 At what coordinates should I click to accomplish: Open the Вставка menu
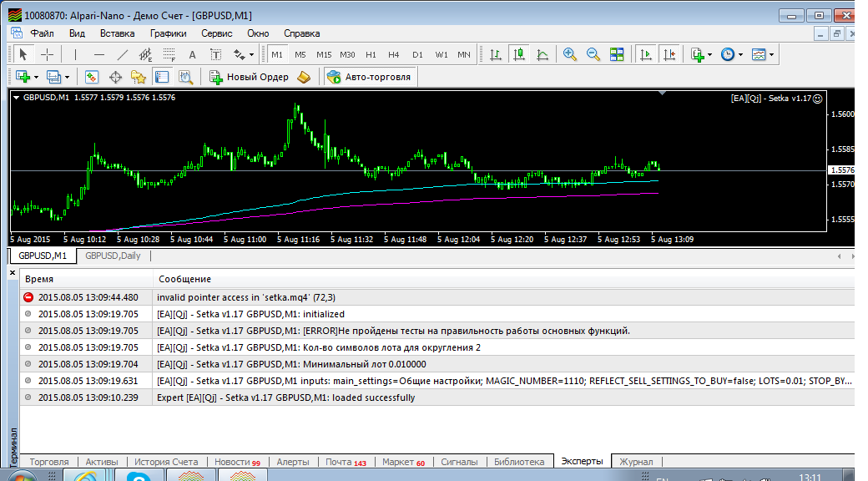click(x=117, y=33)
